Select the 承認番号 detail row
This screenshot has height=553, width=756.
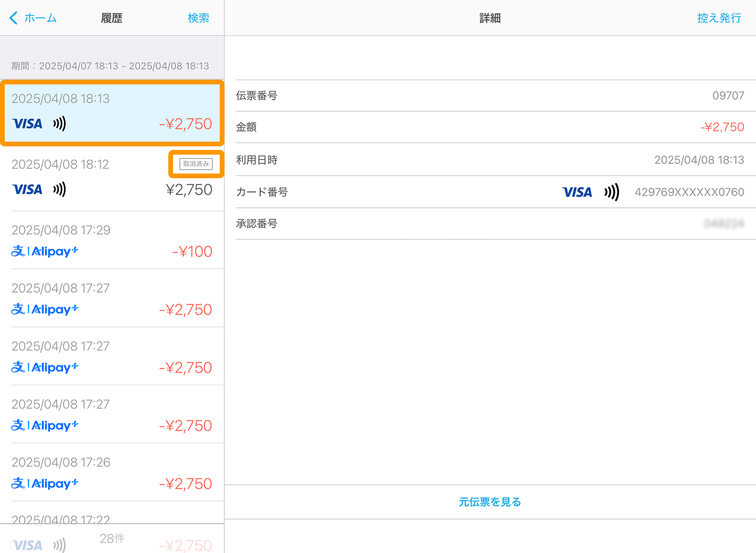click(490, 224)
